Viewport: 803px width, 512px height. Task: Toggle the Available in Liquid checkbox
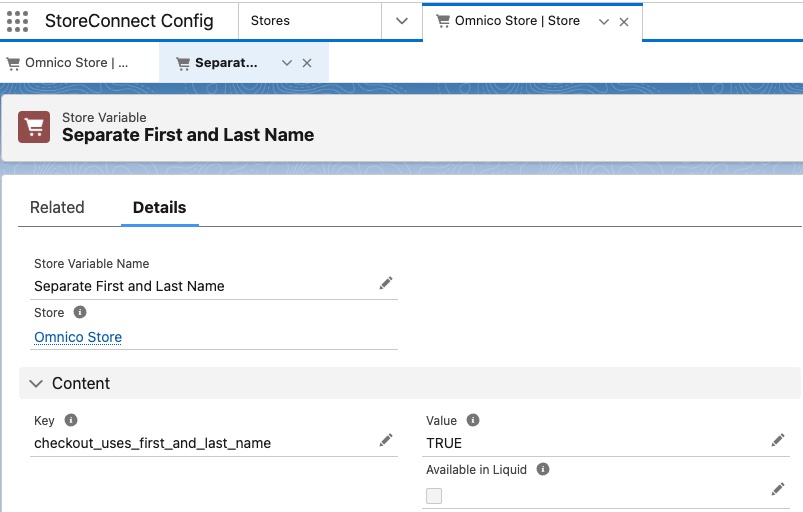pos(434,495)
